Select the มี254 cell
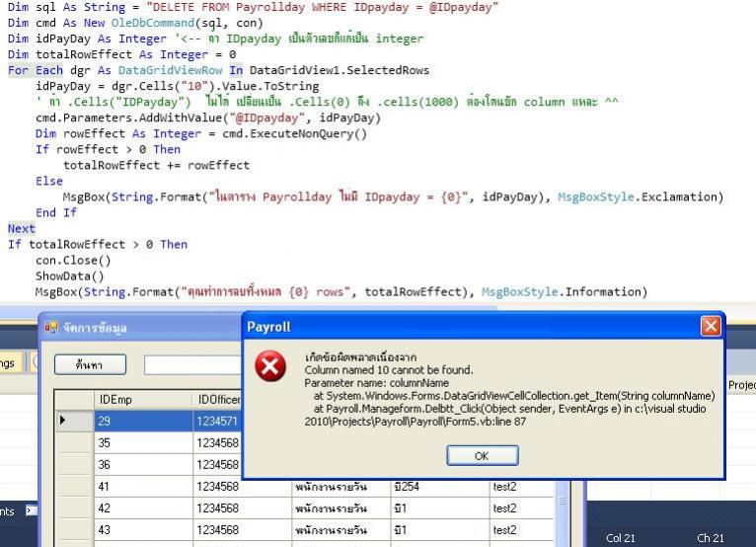This screenshot has height=547, width=756. [x=440, y=486]
